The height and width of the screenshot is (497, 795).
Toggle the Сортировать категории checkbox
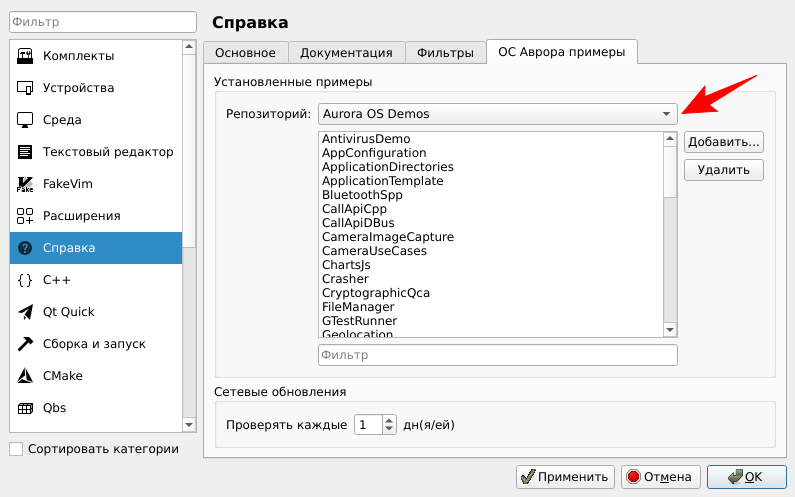pyautogui.click(x=16, y=449)
